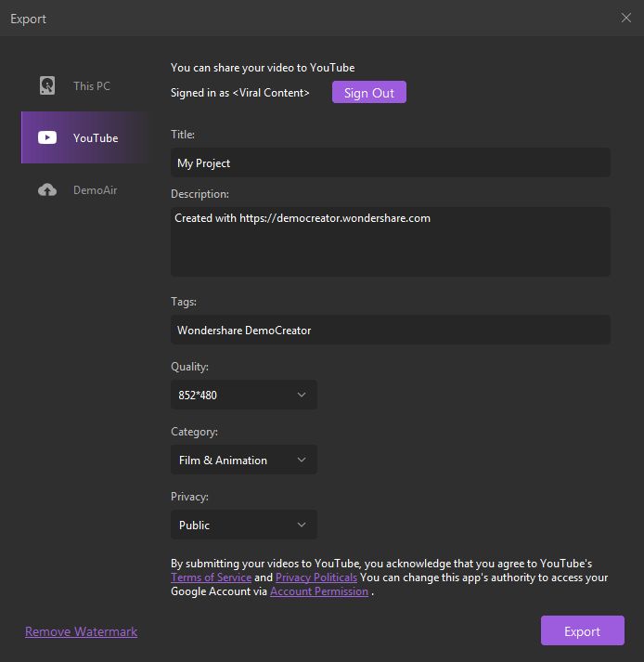Click the Privacy dropdown chevron arrow
Viewport: 644px width, 662px height.
coord(302,525)
